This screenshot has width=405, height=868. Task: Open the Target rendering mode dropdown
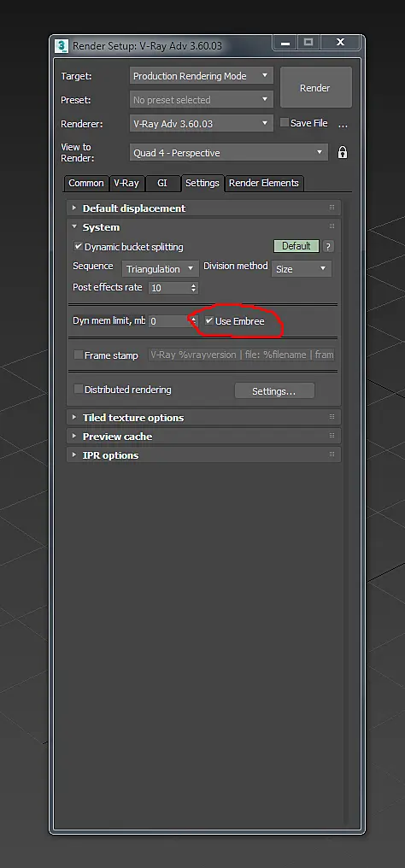click(x=202, y=76)
